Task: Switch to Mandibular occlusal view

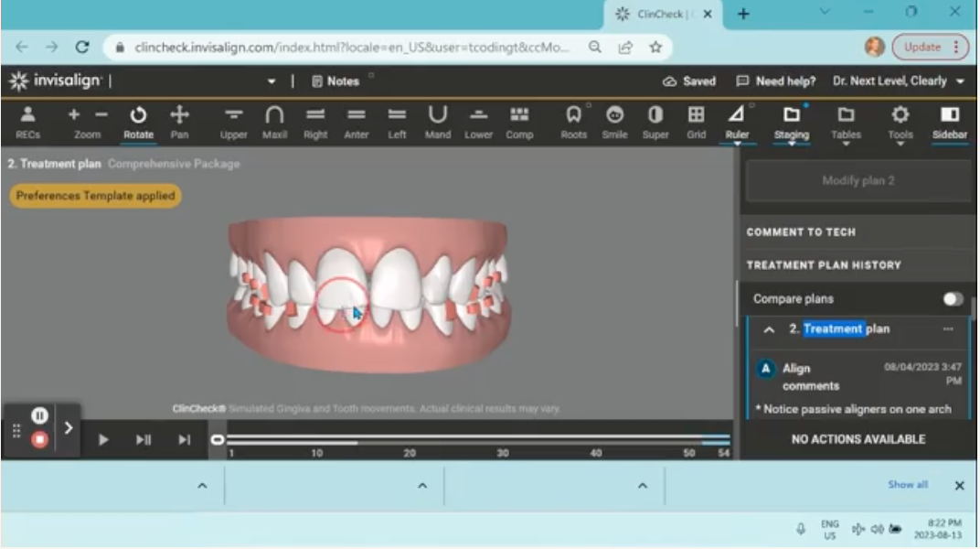Action: 438,123
